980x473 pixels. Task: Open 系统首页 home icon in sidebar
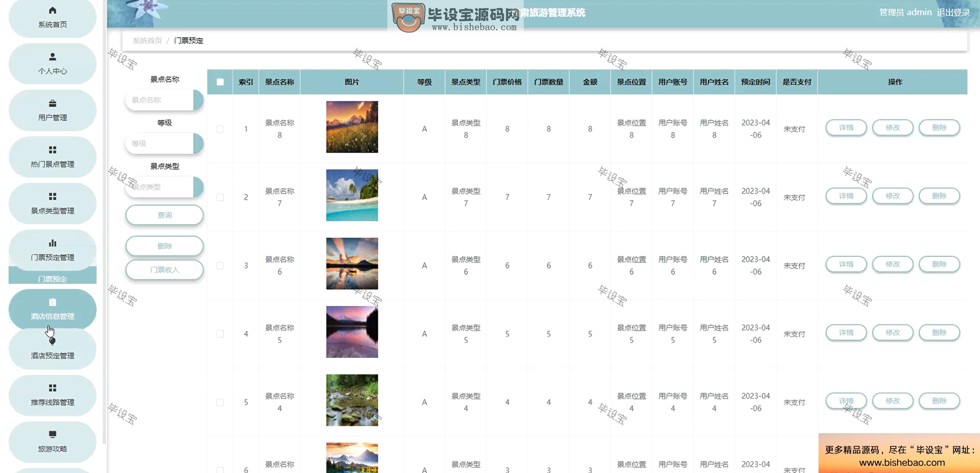coord(53,10)
